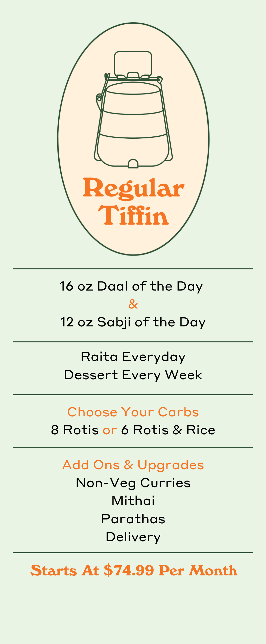266x644 pixels.
Task: Choose the "8 Rotis" option
Action: pos(75,430)
